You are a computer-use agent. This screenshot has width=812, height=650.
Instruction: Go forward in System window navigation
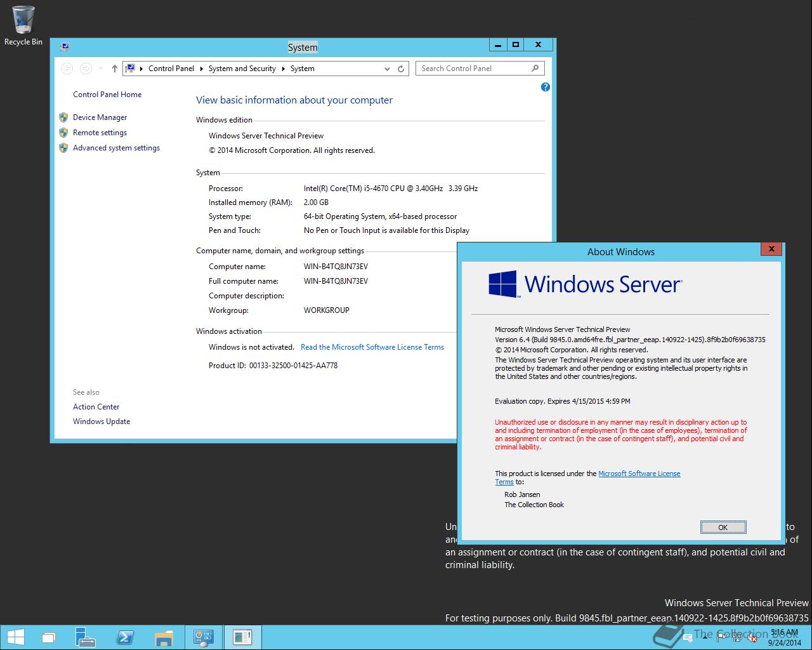[x=86, y=69]
